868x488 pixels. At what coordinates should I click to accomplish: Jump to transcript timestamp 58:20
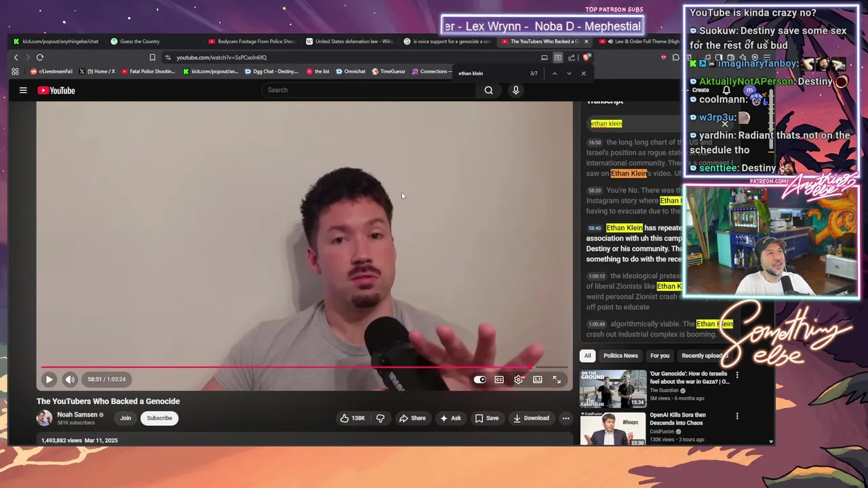point(595,191)
